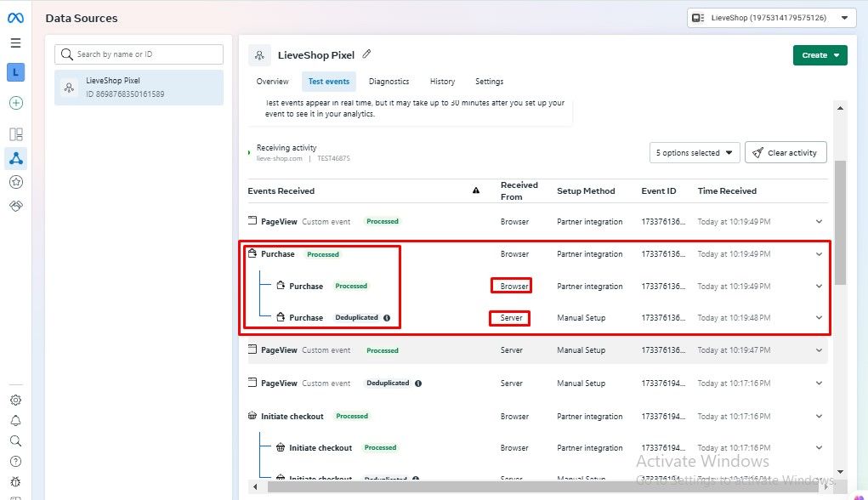Open Data Sources sidebar icon
The width and height of the screenshot is (868, 500).
point(16,158)
